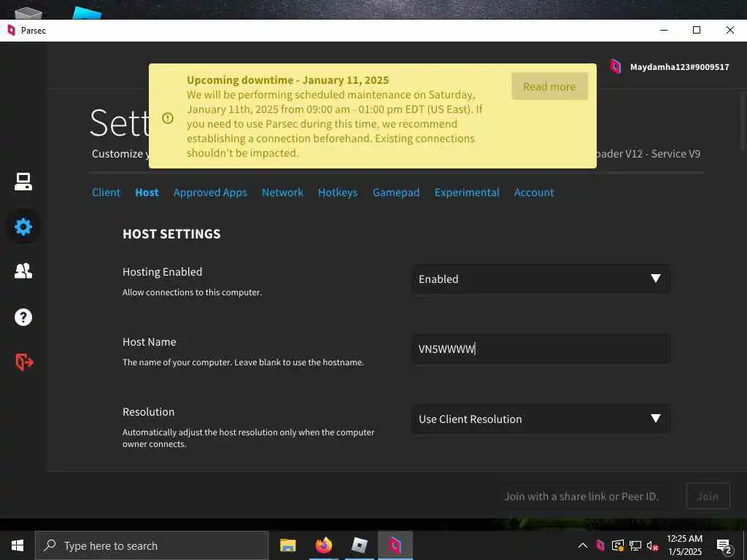Click the warning icon in downtime banner
The height and width of the screenshot is (560, 747).
[x=168, y=117]
